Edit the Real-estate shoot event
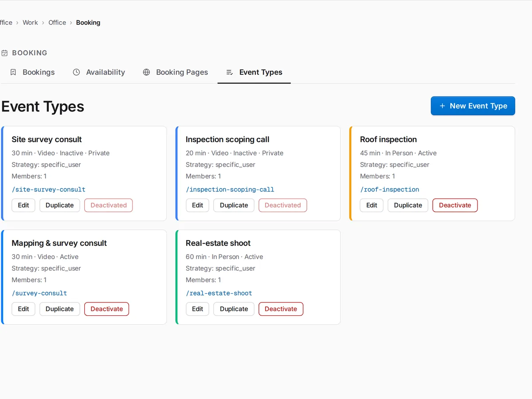 pos(197,309)
